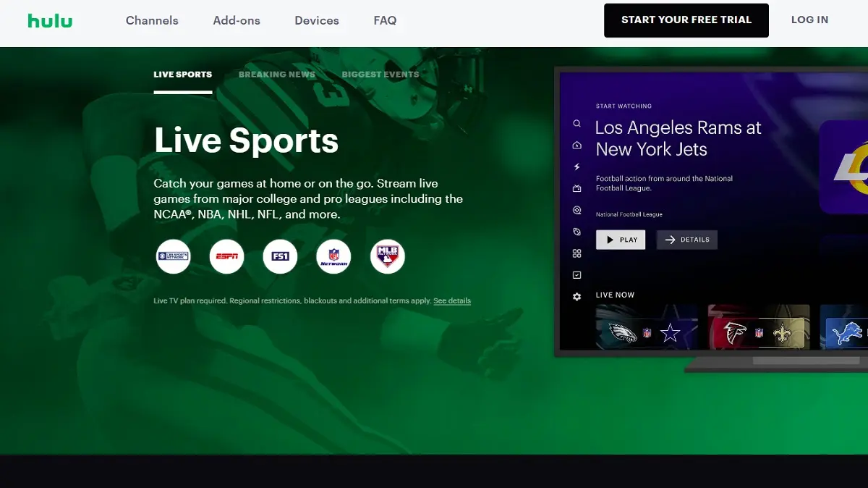Open the settings gear in TV sidebar

coord(576,297)
